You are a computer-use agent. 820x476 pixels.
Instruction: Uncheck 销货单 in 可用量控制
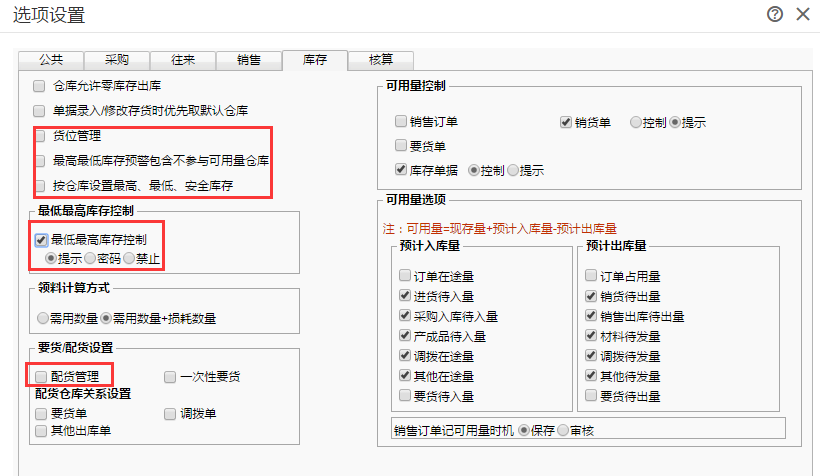[565, 122]
